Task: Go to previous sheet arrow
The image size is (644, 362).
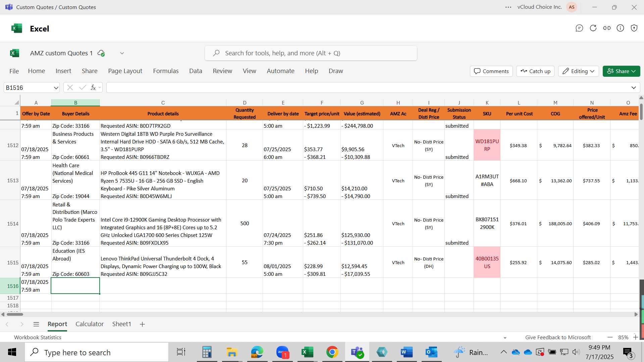Action: 7,324
